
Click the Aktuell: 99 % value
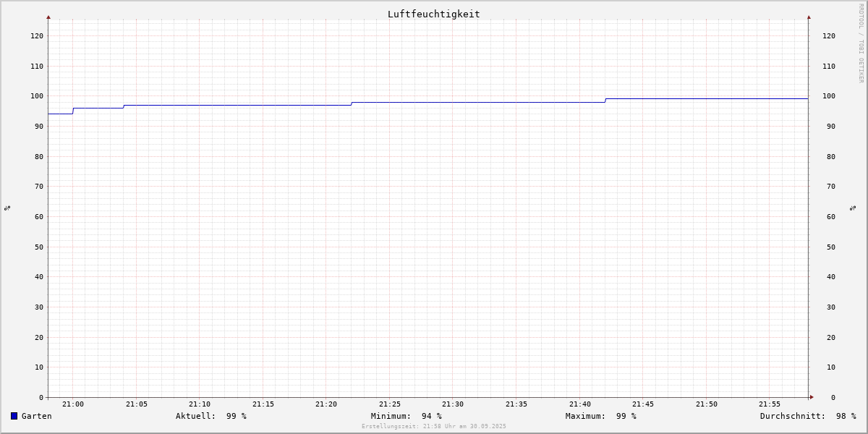(x=211, y=416)
